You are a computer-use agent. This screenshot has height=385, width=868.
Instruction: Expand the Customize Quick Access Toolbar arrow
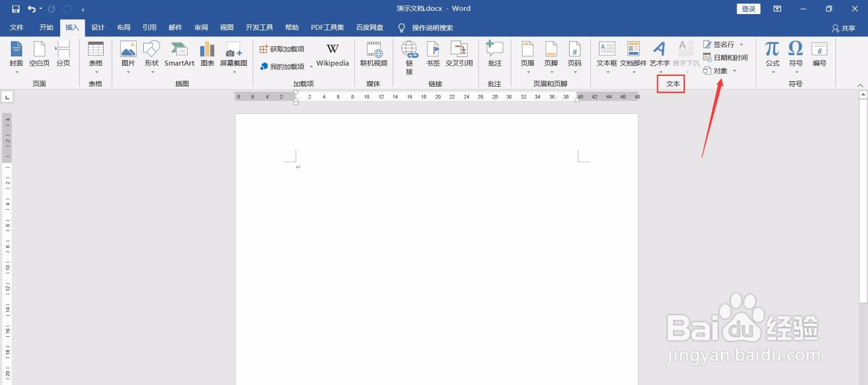coord(83,9)
